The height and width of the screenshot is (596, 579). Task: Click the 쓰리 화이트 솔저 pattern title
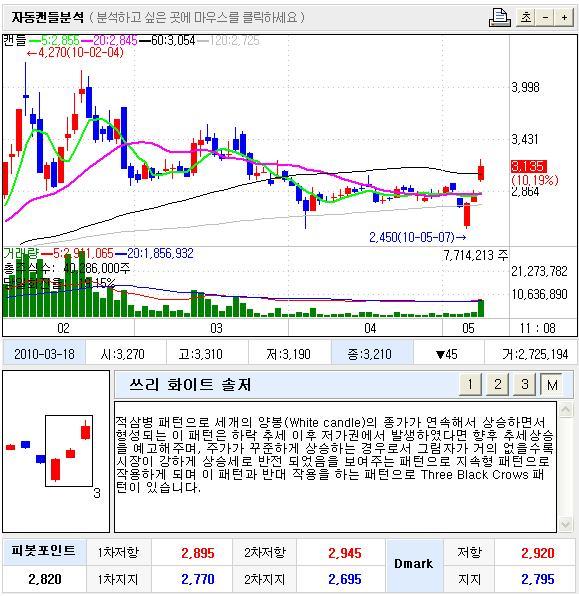(190, 385)
